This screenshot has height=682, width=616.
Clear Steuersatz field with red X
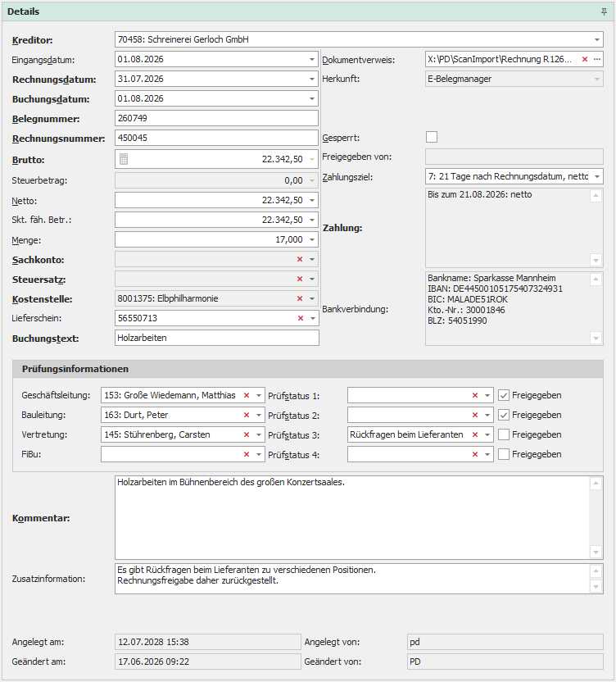(300, 279)
